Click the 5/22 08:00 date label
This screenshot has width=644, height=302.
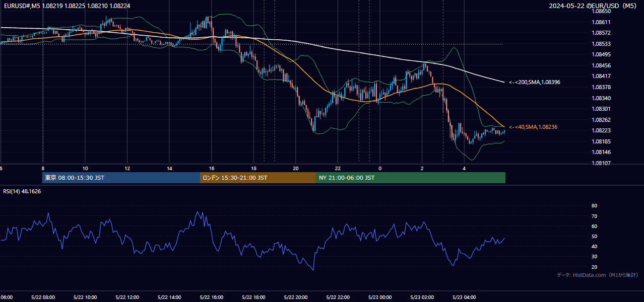(43, 297)
